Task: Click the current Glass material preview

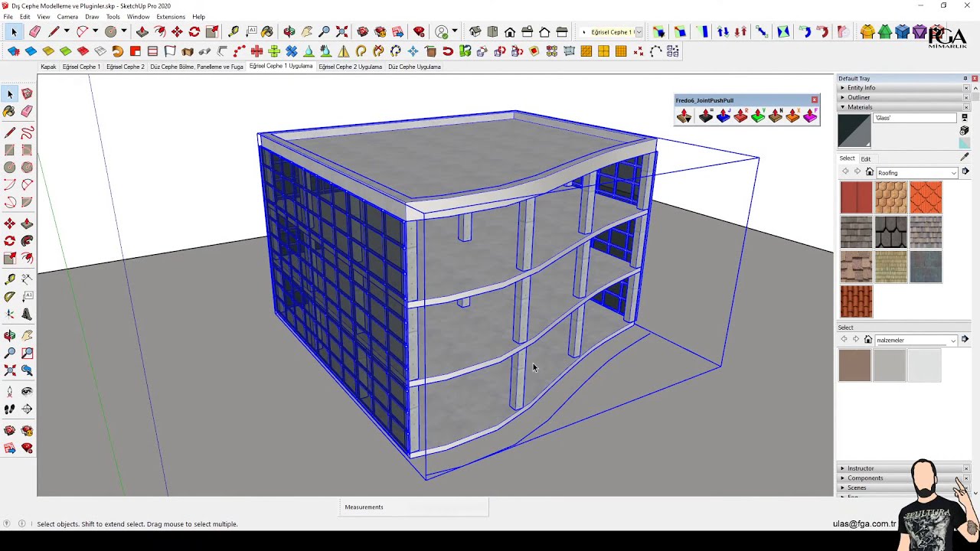Action: (854, 131)
